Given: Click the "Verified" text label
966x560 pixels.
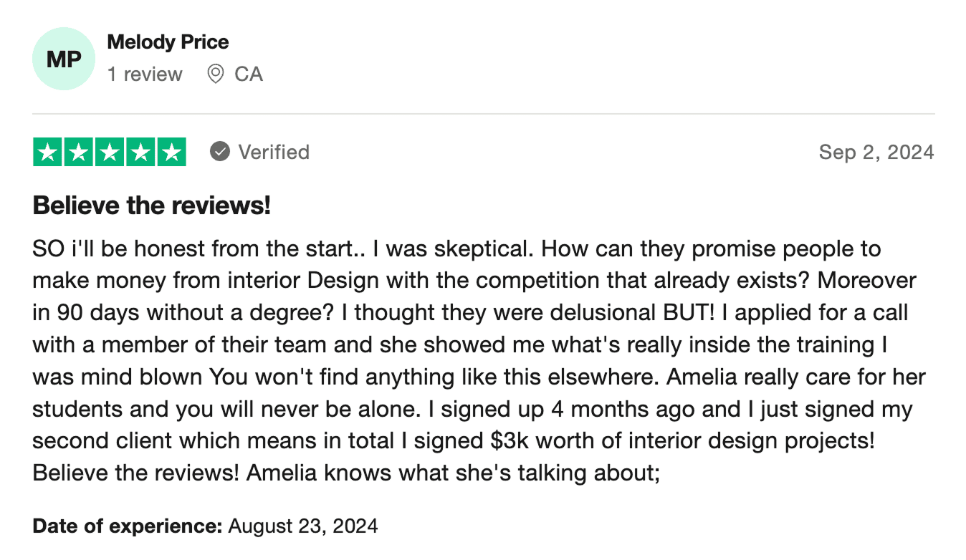Looking at the screenshot, I should tap(274, 152).
